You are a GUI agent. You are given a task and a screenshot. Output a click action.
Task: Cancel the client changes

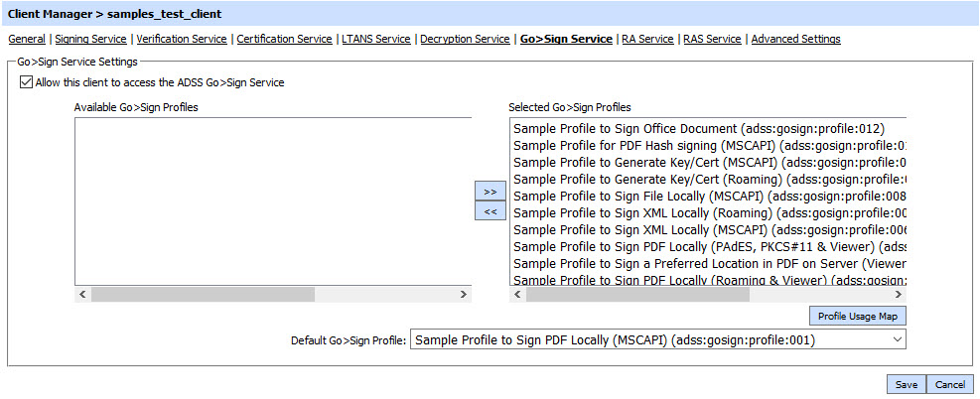pyautogui.click(x=949, y=384)
